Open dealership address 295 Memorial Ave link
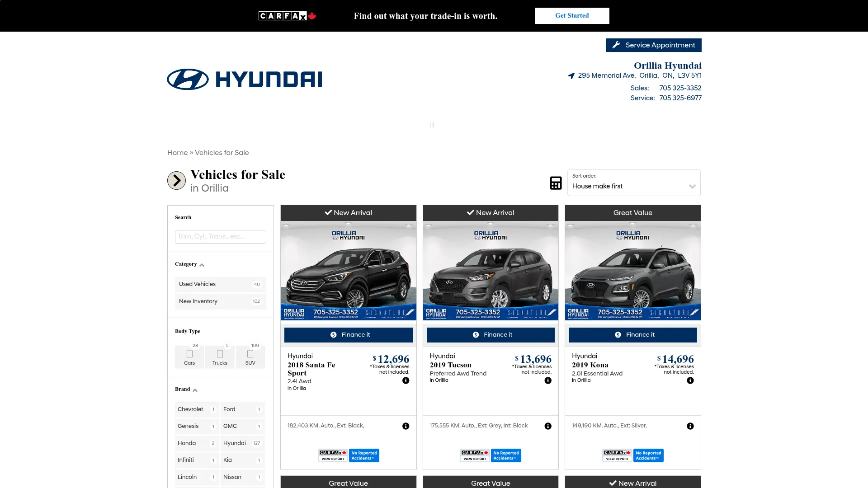868x488 pixels. click(640, 75)
